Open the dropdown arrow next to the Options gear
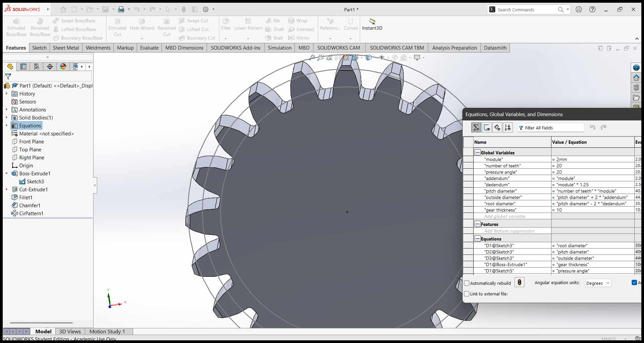The height and width of the screenshot is (343, 644). [213, 9]
